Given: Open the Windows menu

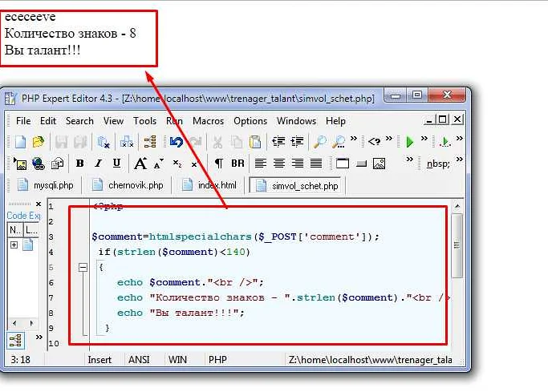Looking at the screenshot, I should [296, 121].
